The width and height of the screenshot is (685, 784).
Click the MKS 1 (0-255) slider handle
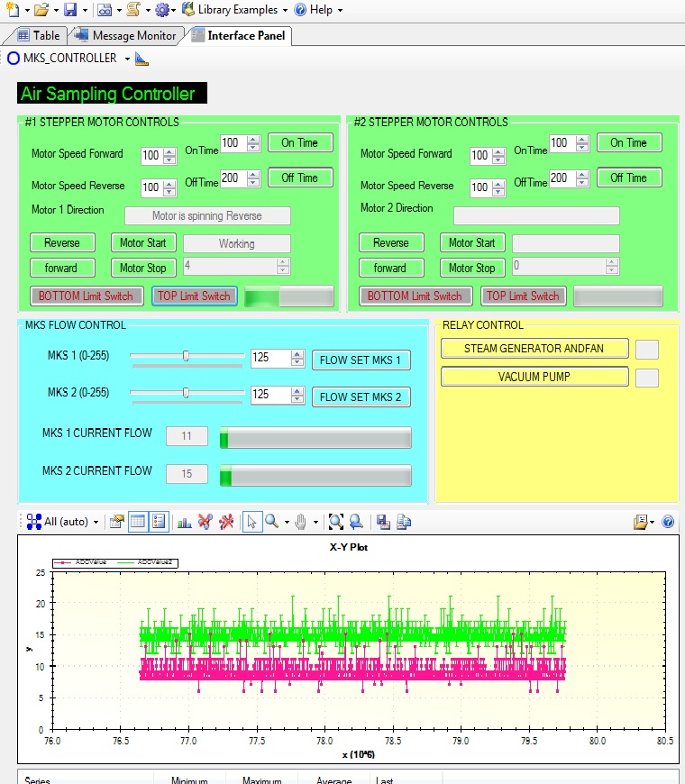pyautogui.click(x=186, y=356)
